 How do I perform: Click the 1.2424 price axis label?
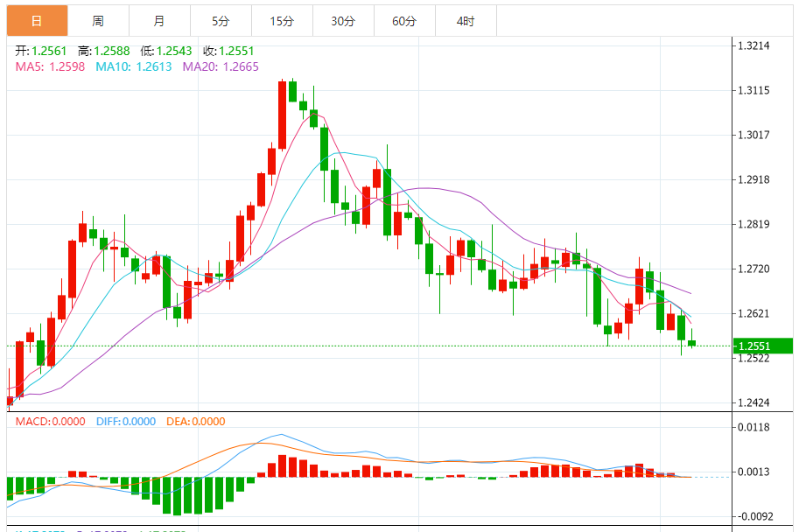(x=753, y=403)
